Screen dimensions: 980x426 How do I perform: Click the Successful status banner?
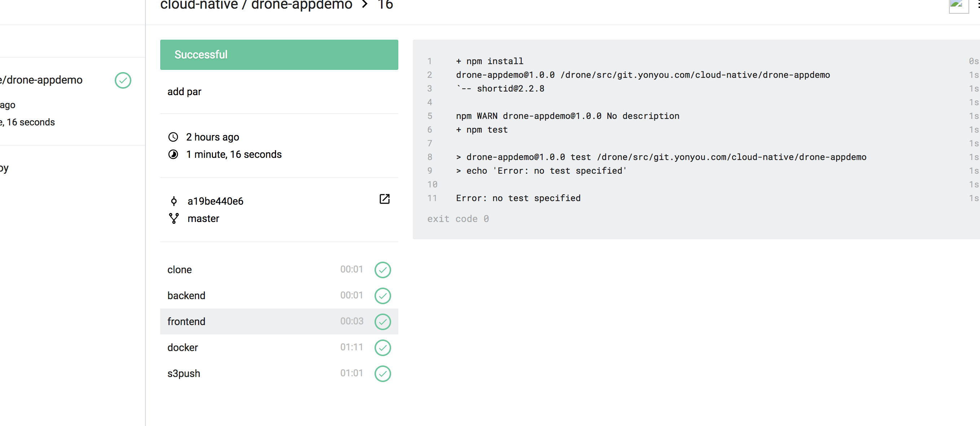[279, 55]
